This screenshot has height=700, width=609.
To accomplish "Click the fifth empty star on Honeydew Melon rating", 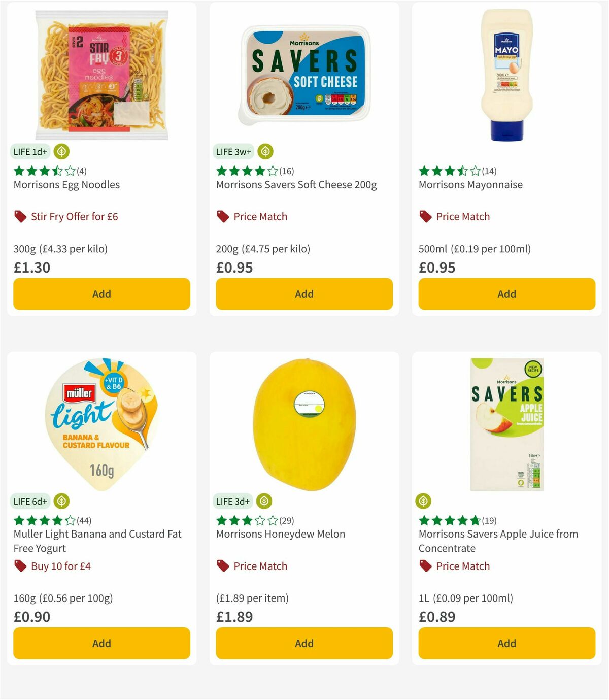I will [273, 520].
